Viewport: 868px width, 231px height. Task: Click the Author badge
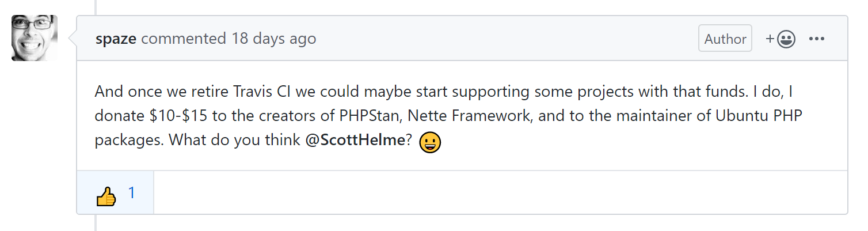(x=725, y=39)
